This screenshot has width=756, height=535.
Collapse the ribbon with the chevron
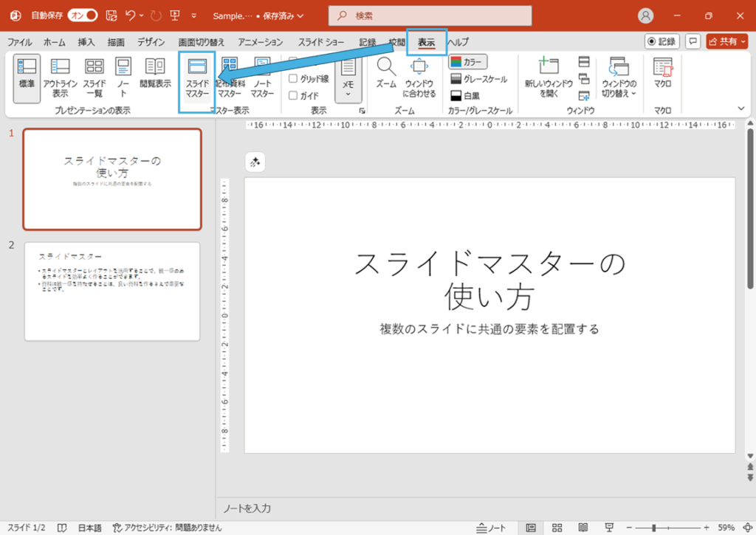pos(740,108)
